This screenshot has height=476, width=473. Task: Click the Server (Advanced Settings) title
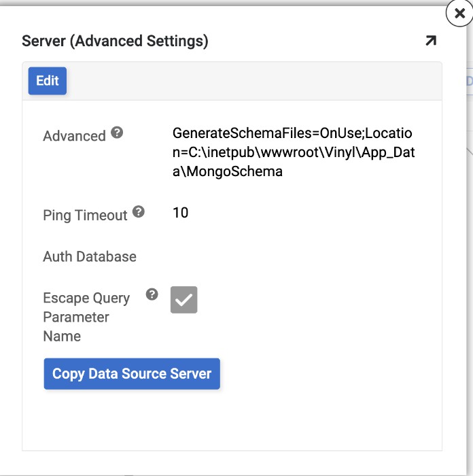(x=115, y=41)
